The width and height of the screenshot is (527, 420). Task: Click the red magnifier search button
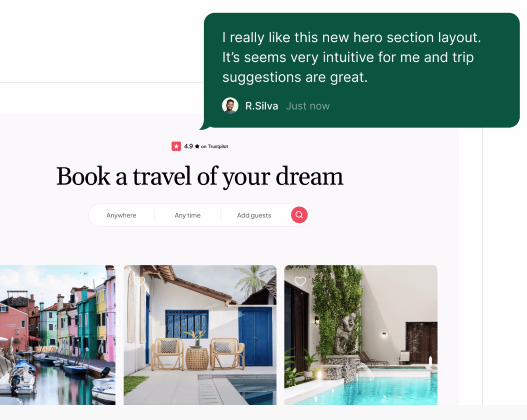[299, 215]
